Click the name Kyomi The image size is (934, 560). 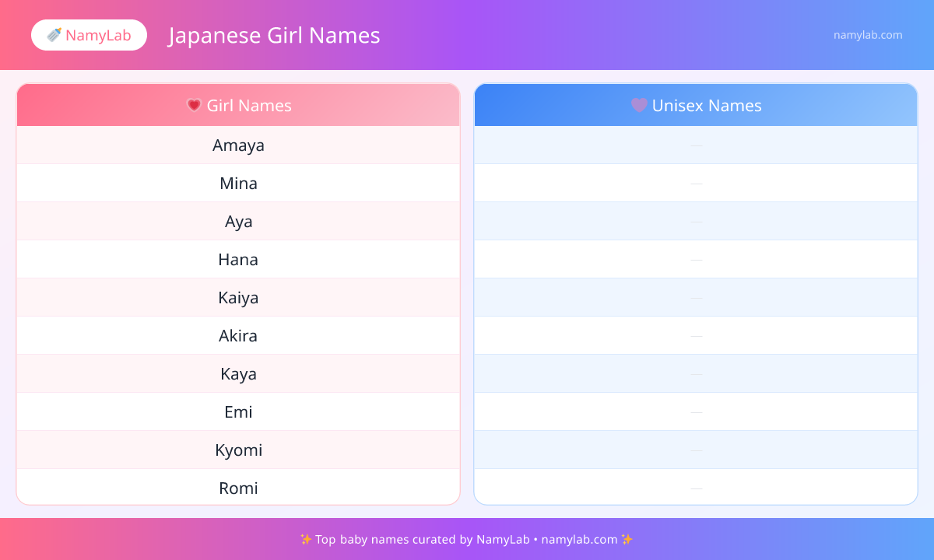[x=238, y=450]
